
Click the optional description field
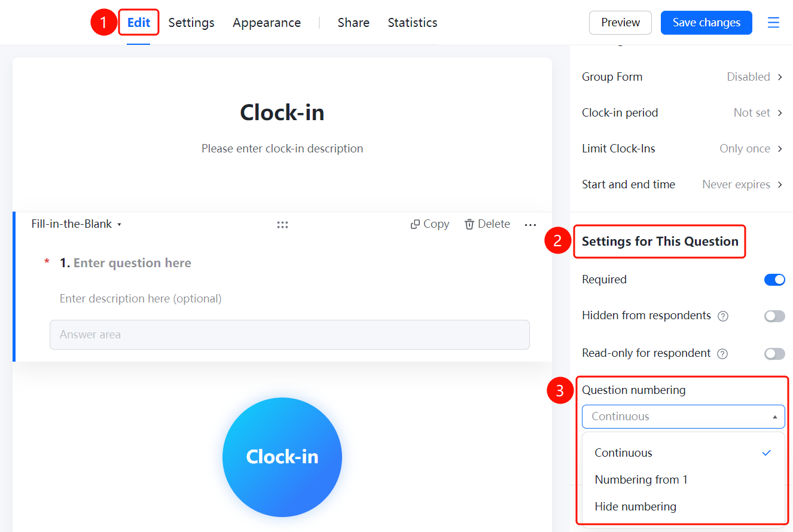(141, 298)
